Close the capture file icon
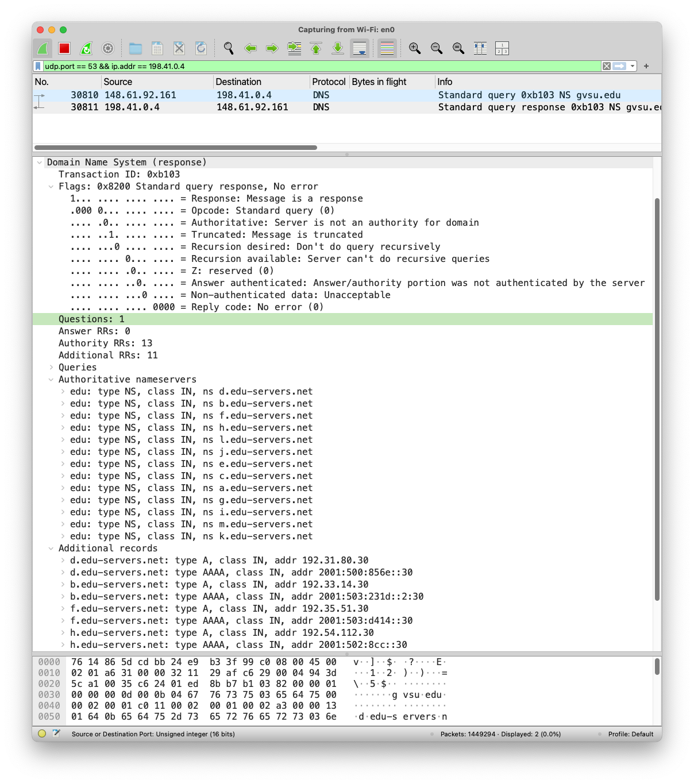The height and width of the screenshot is (784, 694). (x=179, y=48)
